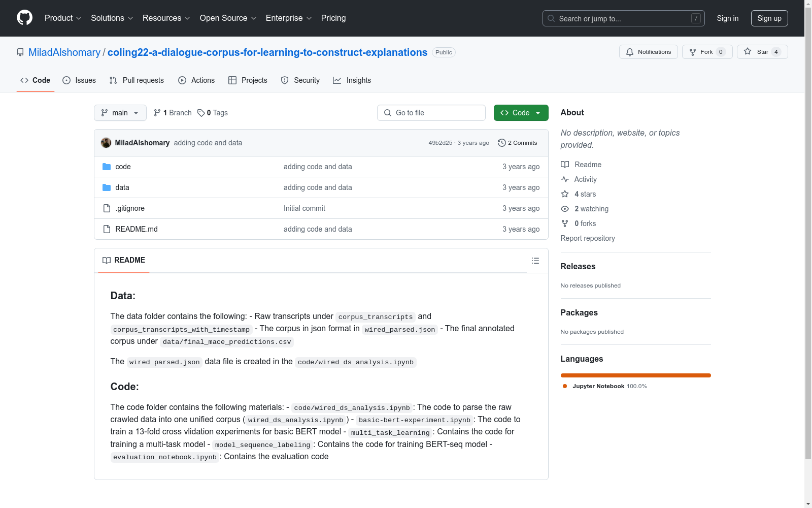The height and width of the screenshot is (508, 812).
Task: Open the README.md file
Action: 137,229
